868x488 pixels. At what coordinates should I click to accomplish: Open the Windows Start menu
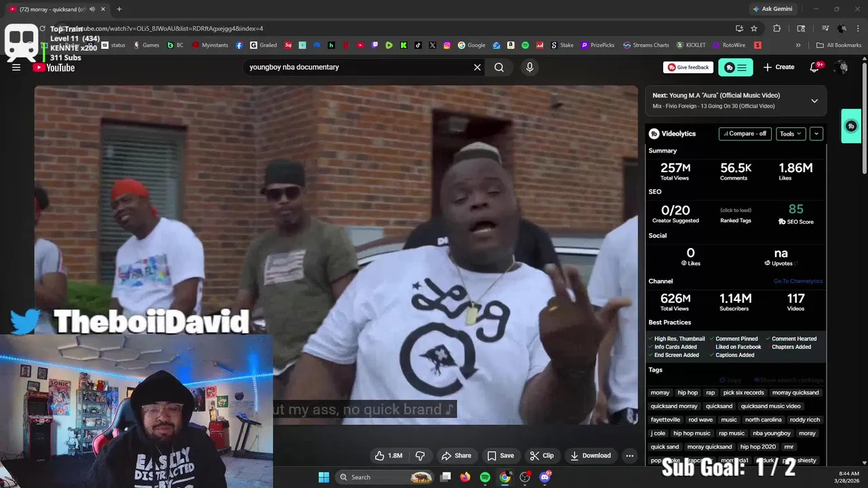point(323,477)
